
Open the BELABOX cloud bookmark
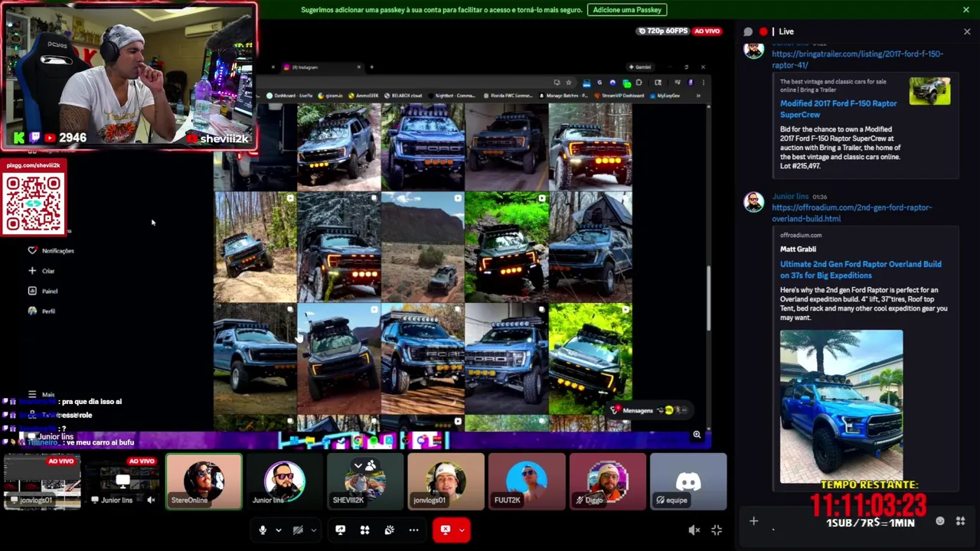click(x=403, y=96)
